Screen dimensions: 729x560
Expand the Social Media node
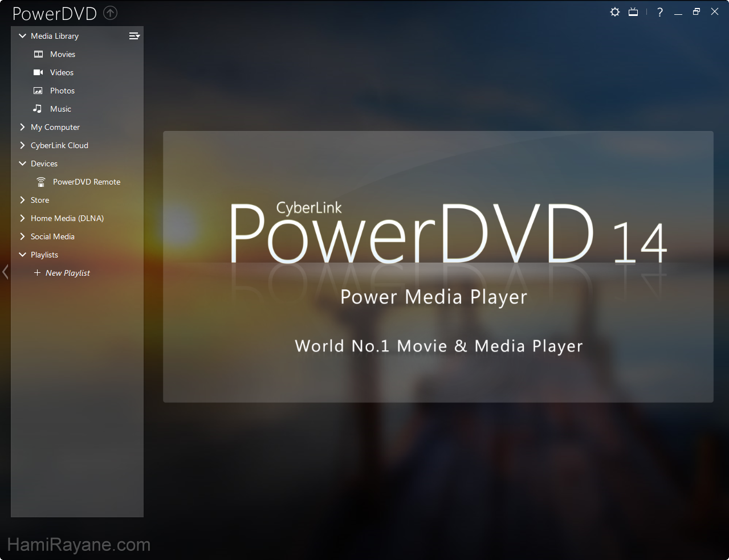22,236
